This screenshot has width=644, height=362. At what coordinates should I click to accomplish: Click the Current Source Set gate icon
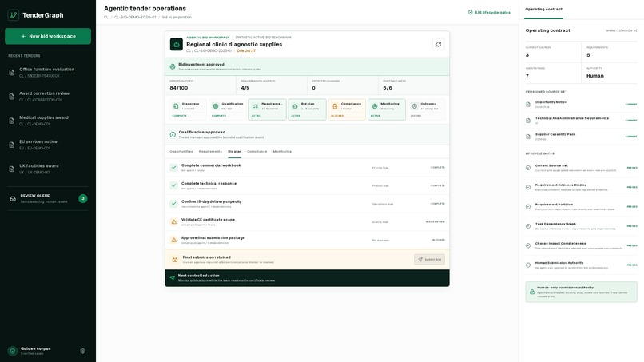pos(528,168)
